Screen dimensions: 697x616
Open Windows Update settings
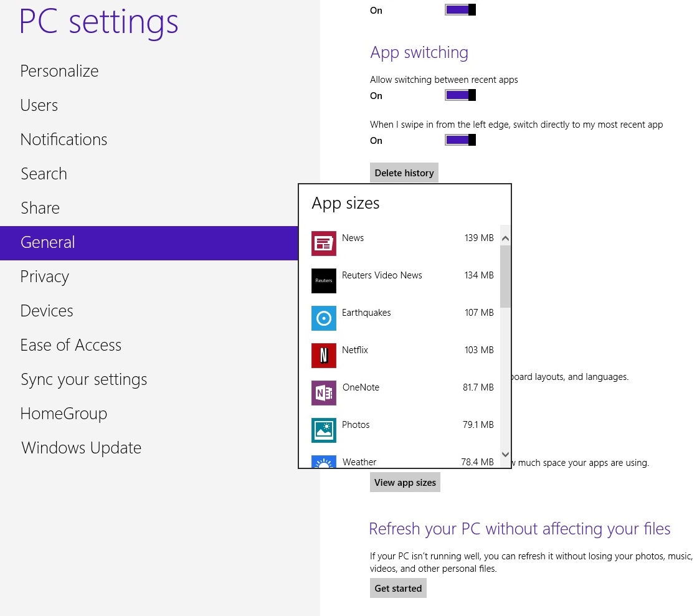81,447
